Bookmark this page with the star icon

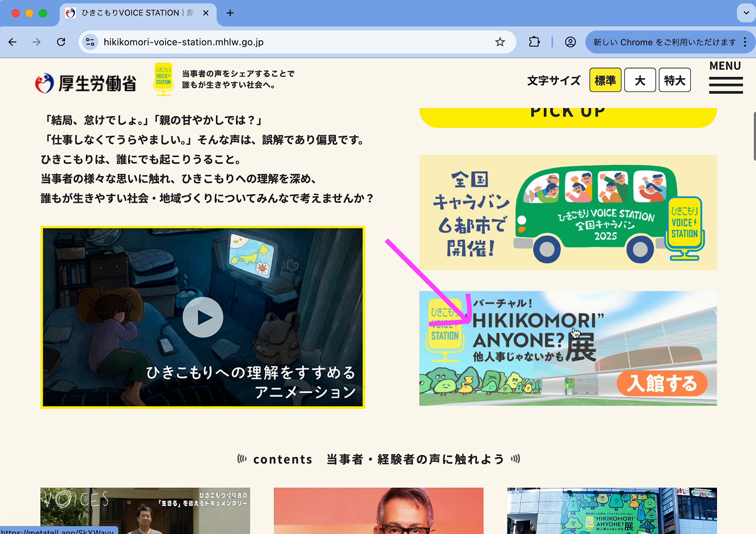pos(500,42)
